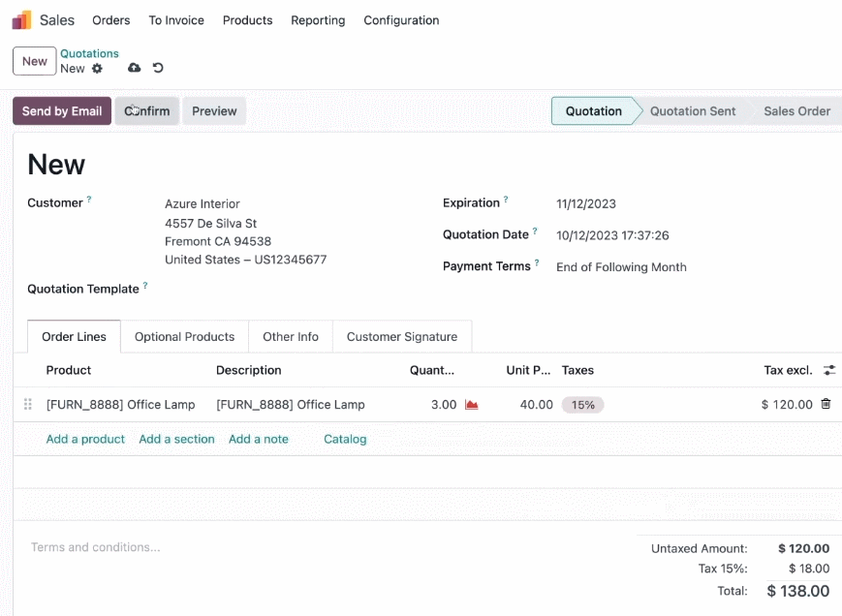Open the gear actions menu beside New
Viewport: 842px width, 616px height.
pos(97,69)
